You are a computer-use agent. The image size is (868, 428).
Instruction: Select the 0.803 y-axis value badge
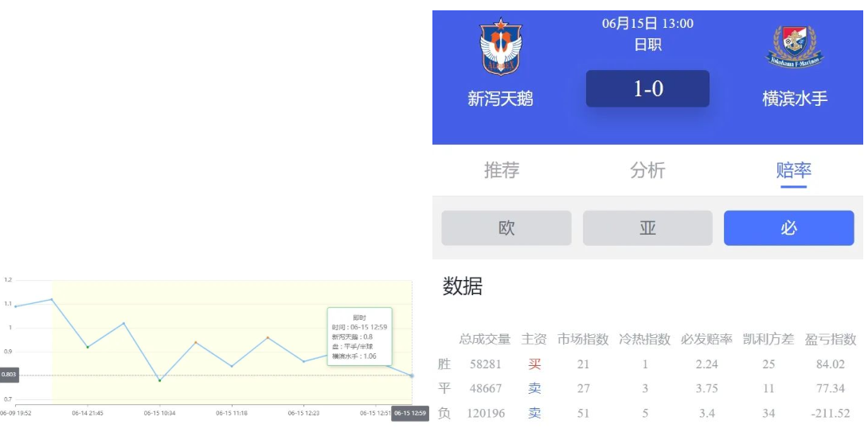[x=9, y=375]
